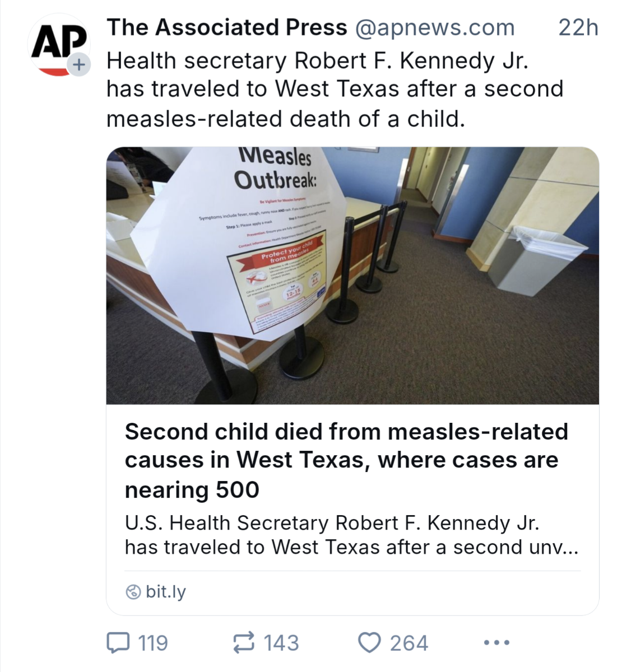Image resolution: width=622 pixels, height=672 pixels.
Task: Click the article description snippet
Action: (351, 535)
